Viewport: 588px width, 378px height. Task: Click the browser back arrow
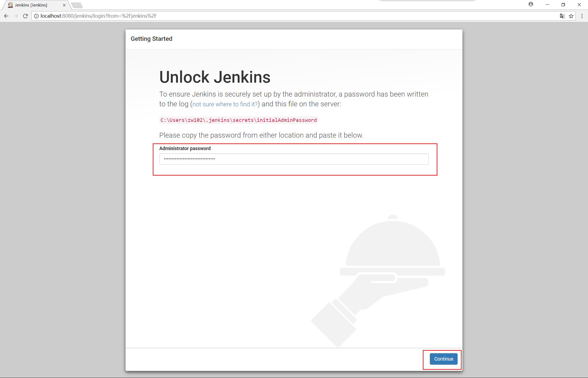pyautogui.click(x=6, y=16)
